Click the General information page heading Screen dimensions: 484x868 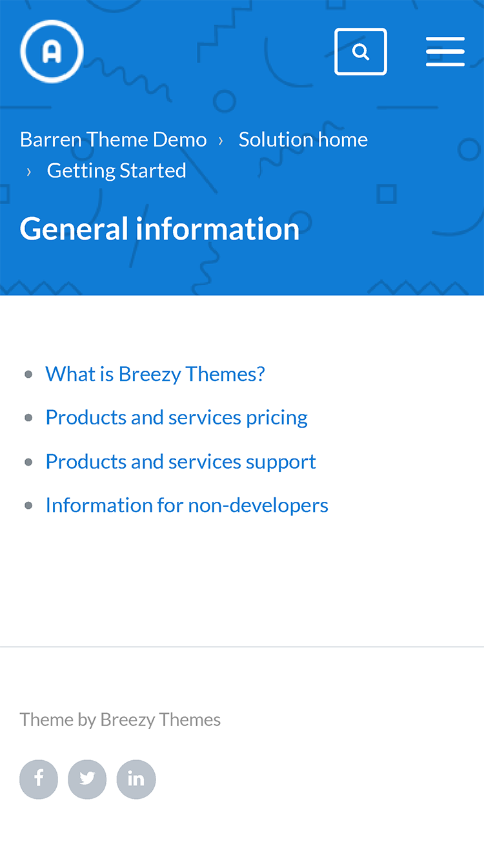159,229
